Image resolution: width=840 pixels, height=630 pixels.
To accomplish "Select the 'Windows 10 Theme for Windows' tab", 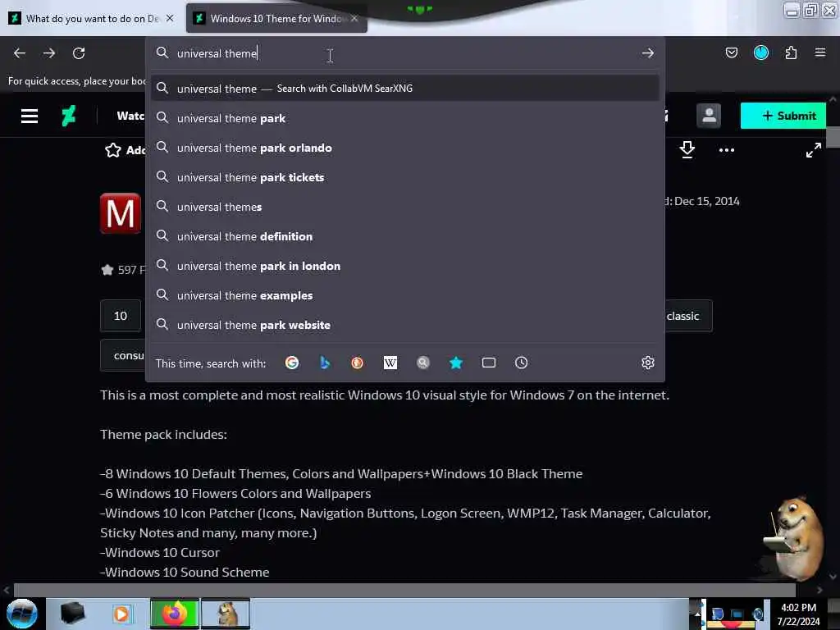I will point(276,19).
